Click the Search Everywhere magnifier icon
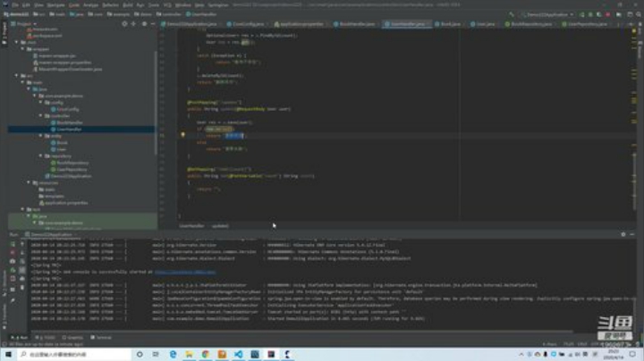The width and height of the screenshot is (644, 361). pyautogui.click(x=639, y=14)
